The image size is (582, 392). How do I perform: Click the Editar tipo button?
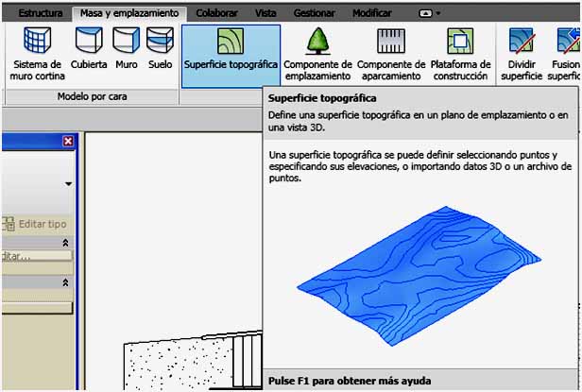(36, 224)
